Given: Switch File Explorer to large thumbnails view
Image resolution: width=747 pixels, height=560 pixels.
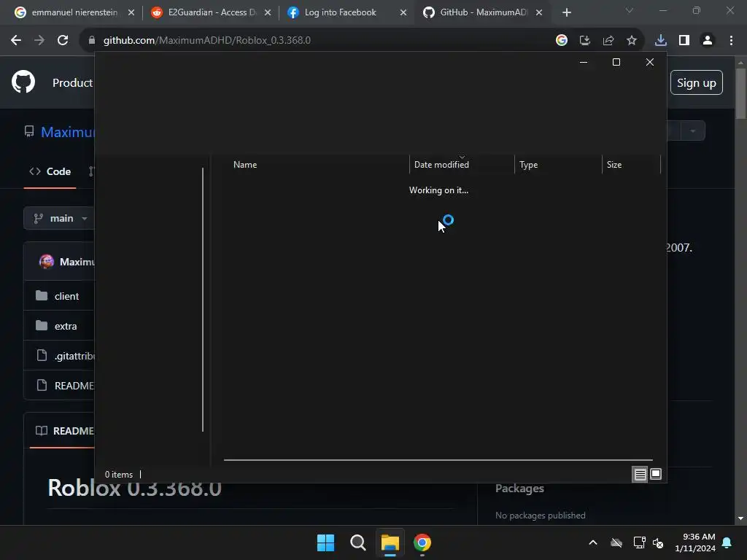Looking at the screenshot, I should [656, 474].
